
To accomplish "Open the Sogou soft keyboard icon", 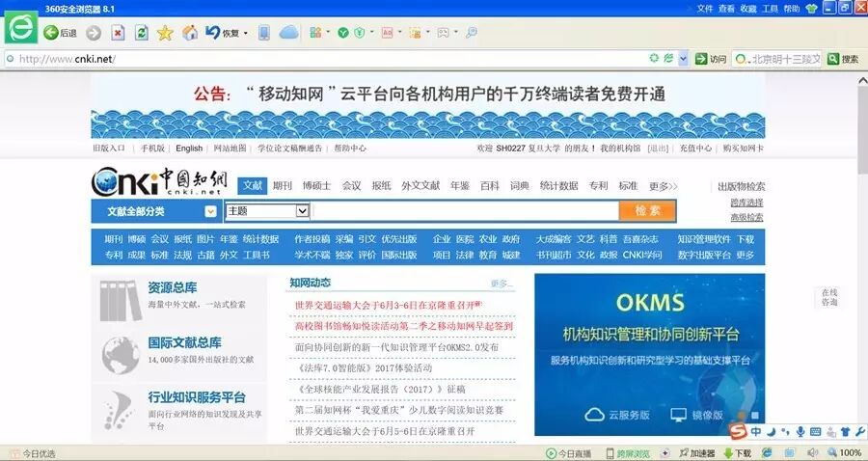I will coord(815,432).
